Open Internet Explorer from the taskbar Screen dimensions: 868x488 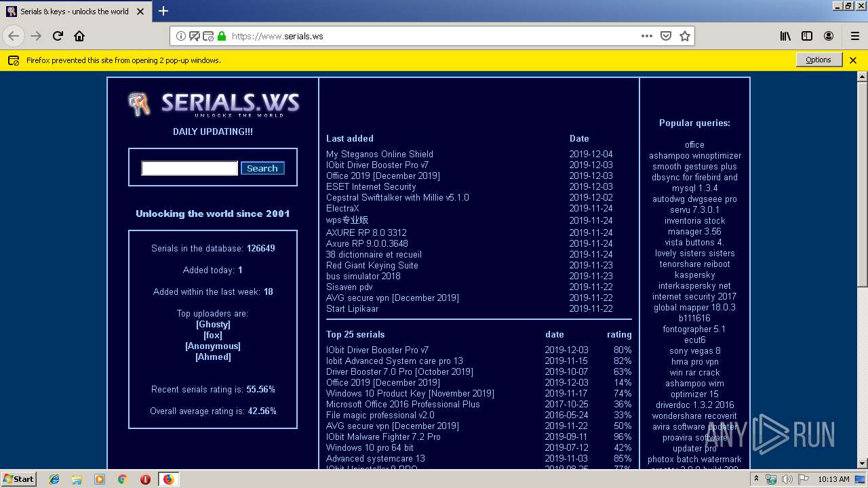(54, 479)
